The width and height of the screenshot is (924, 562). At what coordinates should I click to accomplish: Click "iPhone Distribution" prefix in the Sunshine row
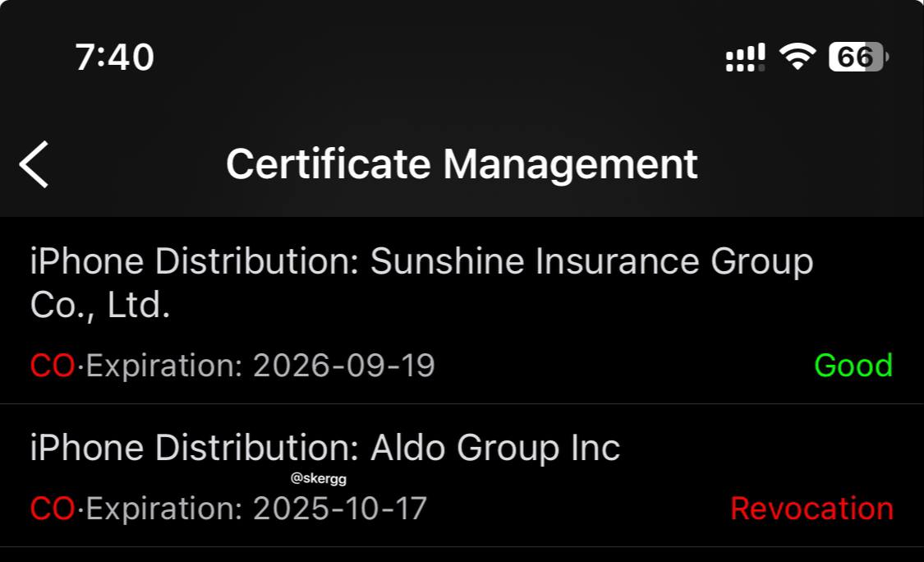[x=194, y=262]
